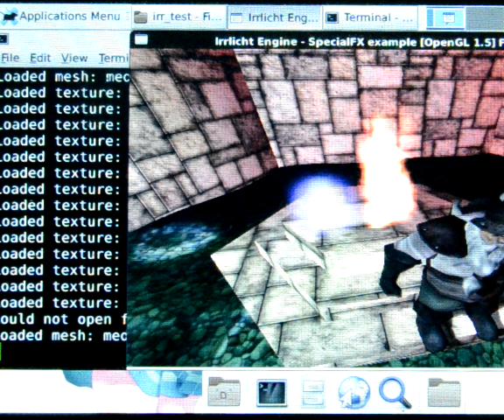The height and width of the screenshot is (420, 504).
Task: Click the green terminal cursor
Action: pos(1,352)
